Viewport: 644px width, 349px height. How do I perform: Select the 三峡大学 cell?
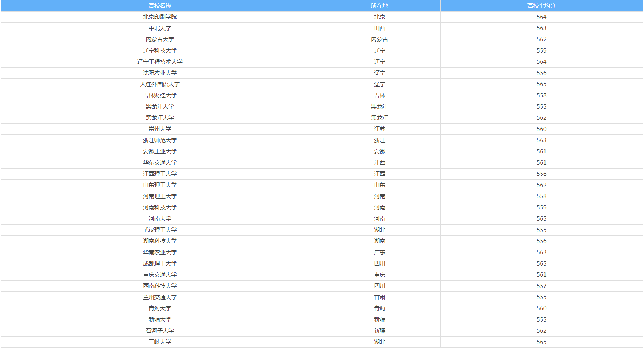[x=160, y=342]
